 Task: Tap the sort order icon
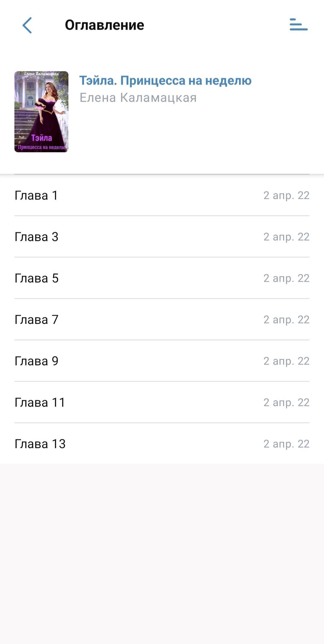pos(298,25)
